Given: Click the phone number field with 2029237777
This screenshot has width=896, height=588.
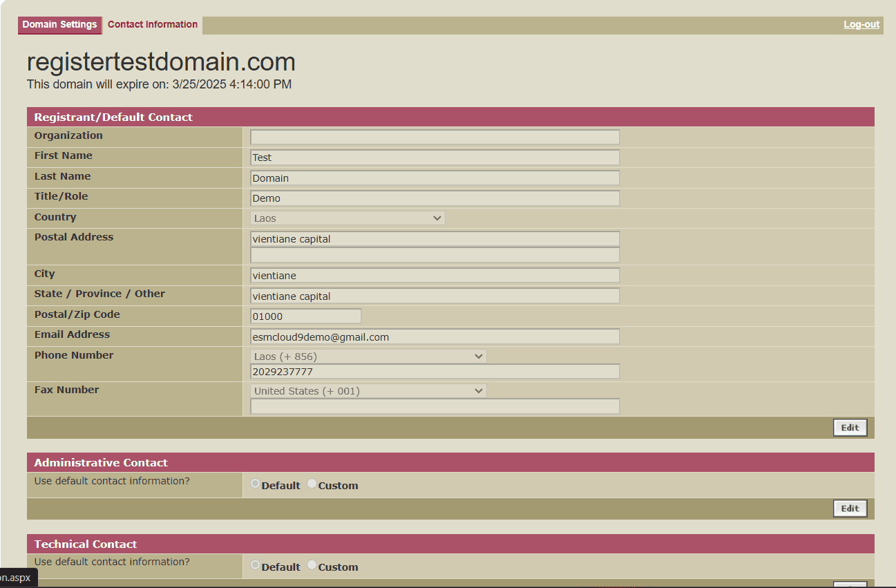Looking at the screenshot, I should 435,372.
